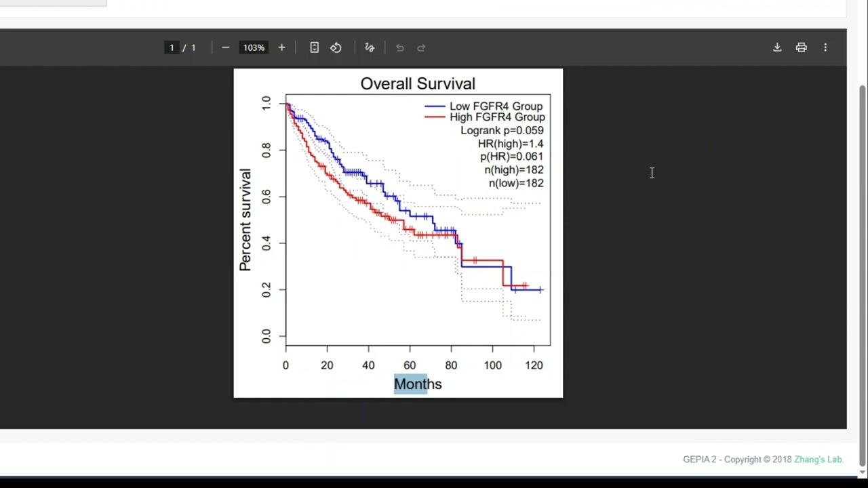Zoom out with the minus button
Image resolution: width=868 pixels, height=488 pixels.
[225, 47]
